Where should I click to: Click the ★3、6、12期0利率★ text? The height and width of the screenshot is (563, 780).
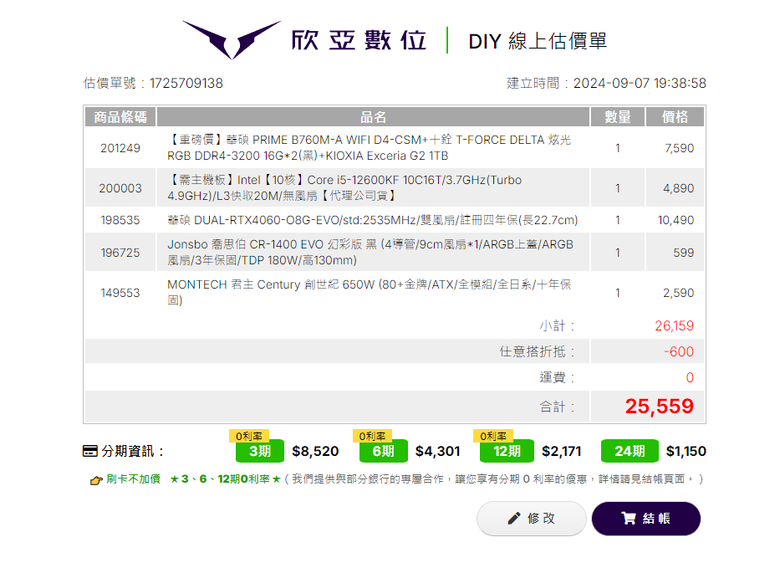[225, 479]
